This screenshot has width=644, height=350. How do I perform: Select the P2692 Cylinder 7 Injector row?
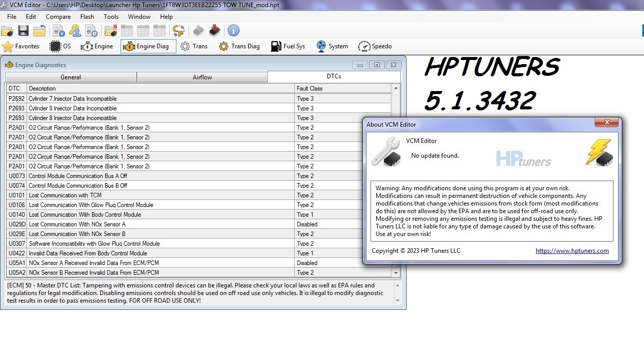click(x=199, y=99)
